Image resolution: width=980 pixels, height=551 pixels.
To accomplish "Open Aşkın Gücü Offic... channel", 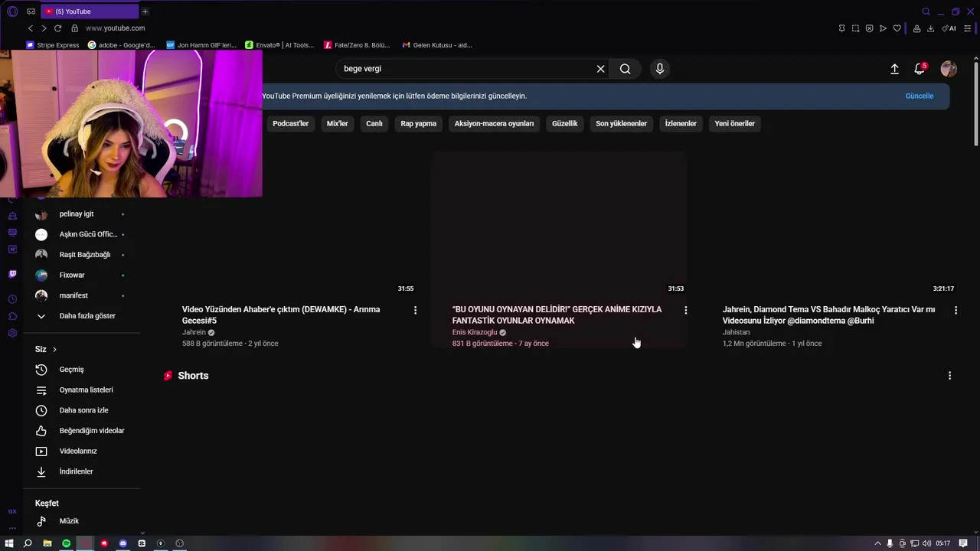I will [x=82, y=234].
